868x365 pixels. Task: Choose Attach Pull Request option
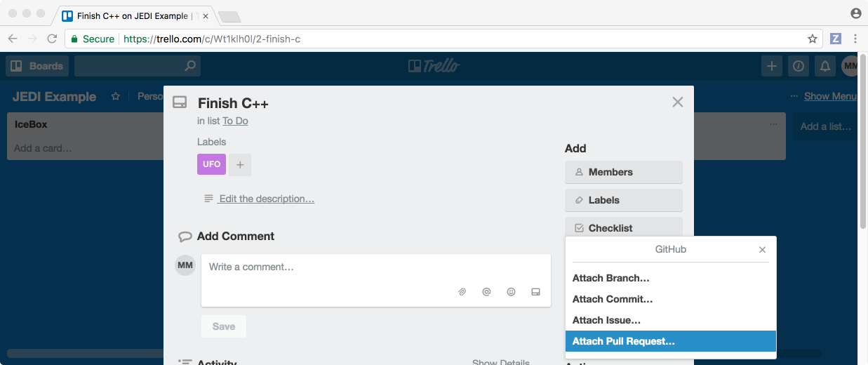click(623, 341)
